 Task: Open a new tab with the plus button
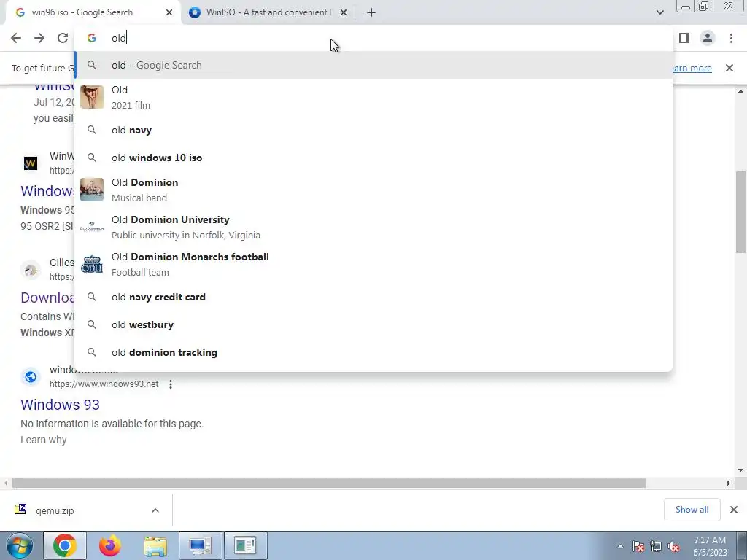point(371,12)
